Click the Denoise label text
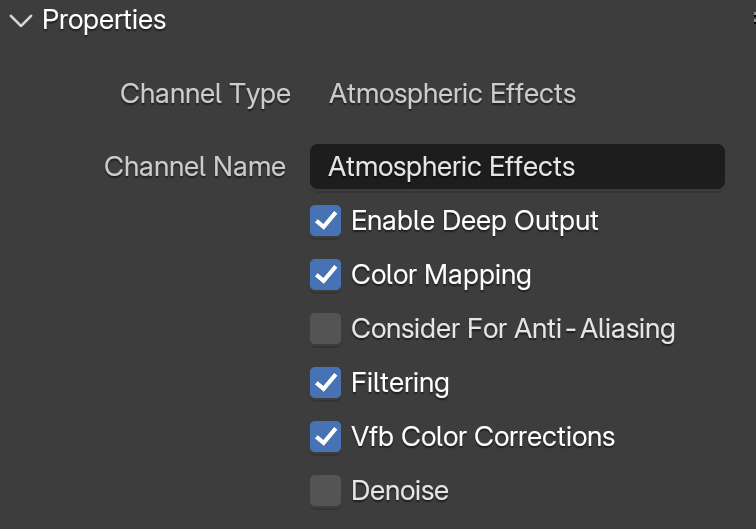 (400, 491)
